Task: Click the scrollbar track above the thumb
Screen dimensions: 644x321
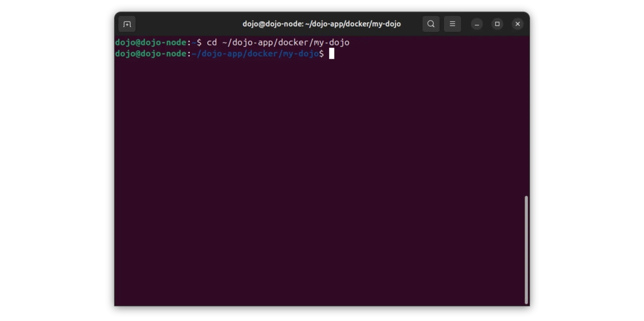Action: pos(526,116)
